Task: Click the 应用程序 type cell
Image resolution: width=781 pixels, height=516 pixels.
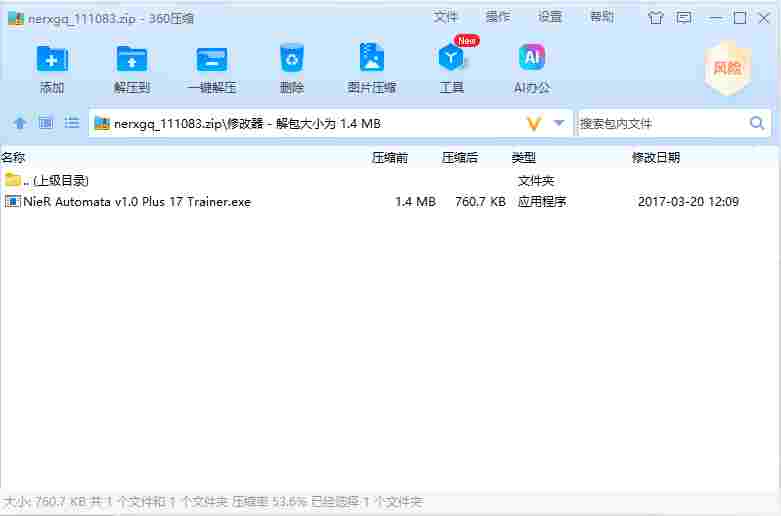Action: coord(542,202)
